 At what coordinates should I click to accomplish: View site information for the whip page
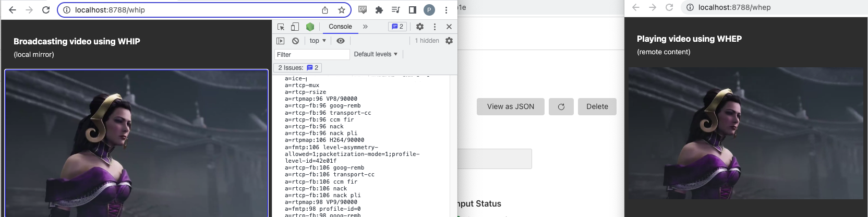(67, 10)
